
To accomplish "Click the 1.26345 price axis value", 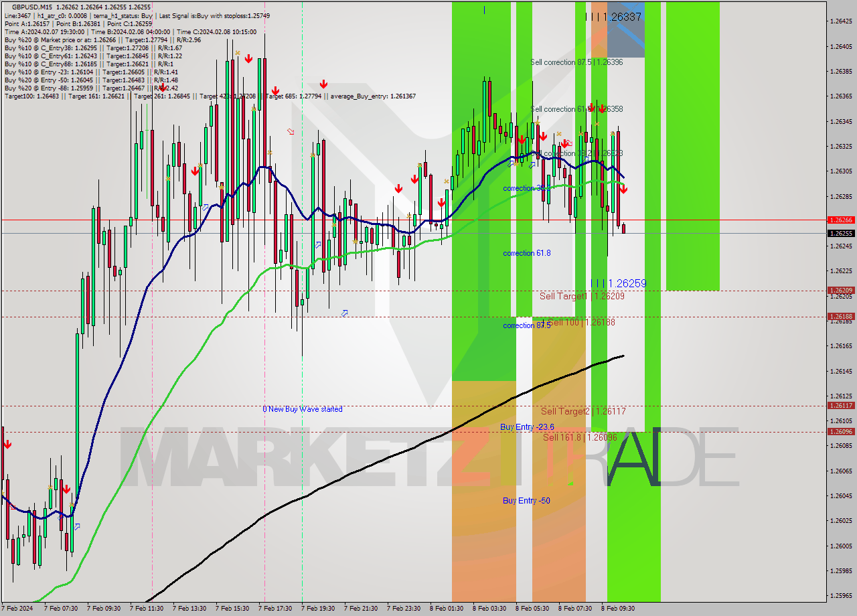I will pyautogui.click(x=840, y=122).
